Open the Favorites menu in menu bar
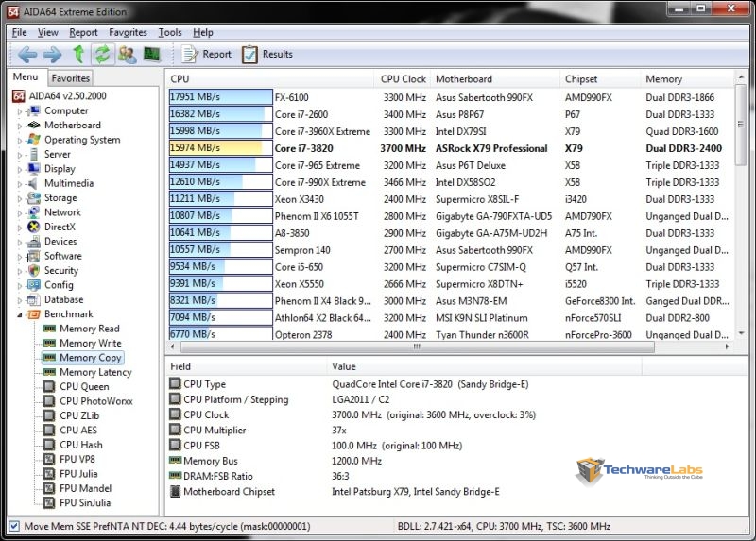 click(128, 32)
